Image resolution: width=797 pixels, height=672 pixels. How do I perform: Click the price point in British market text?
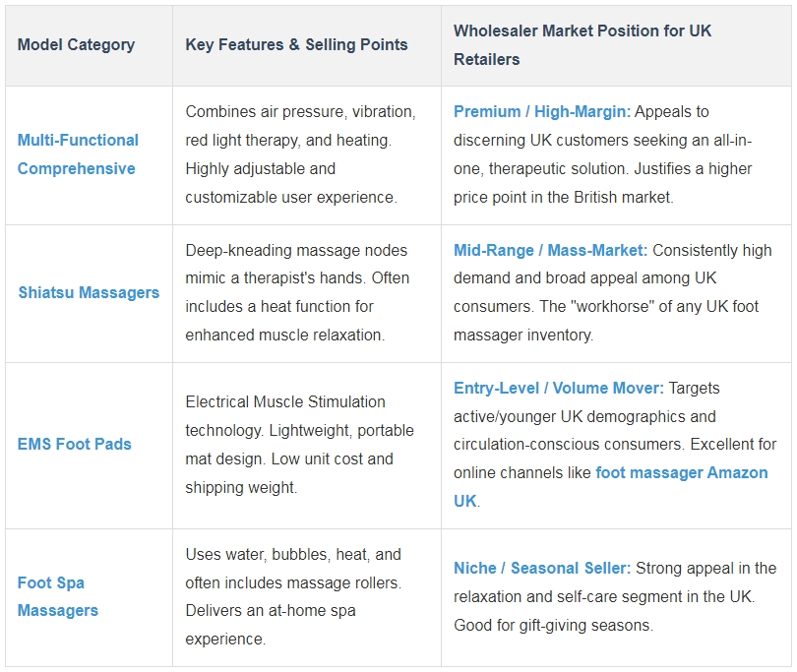pos(563,197)
